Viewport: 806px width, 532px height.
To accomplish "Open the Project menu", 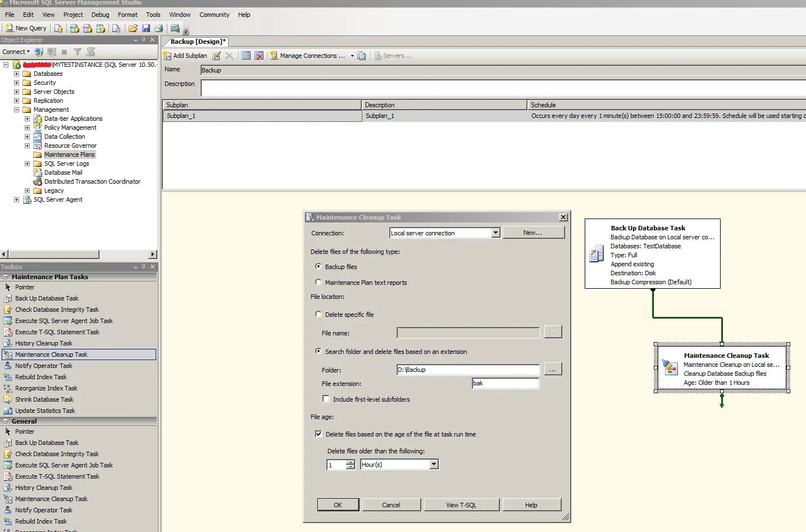I will coord(73,15).
